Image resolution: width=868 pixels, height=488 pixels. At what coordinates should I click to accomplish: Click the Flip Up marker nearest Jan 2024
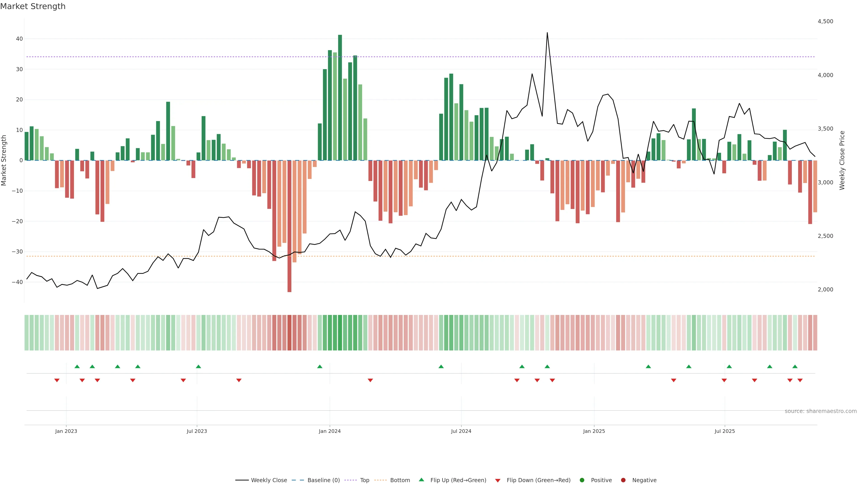pyautogui.click(x=320, y=366)
